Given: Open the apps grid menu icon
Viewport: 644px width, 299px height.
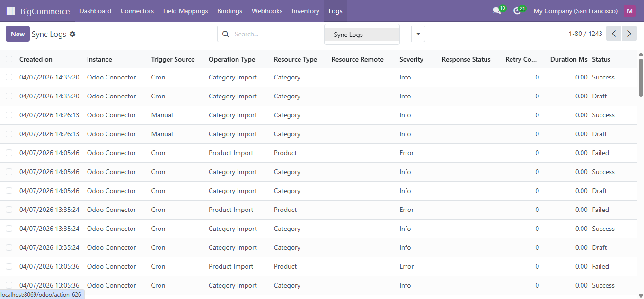Looking at the screenshot, I should point(10,10).
